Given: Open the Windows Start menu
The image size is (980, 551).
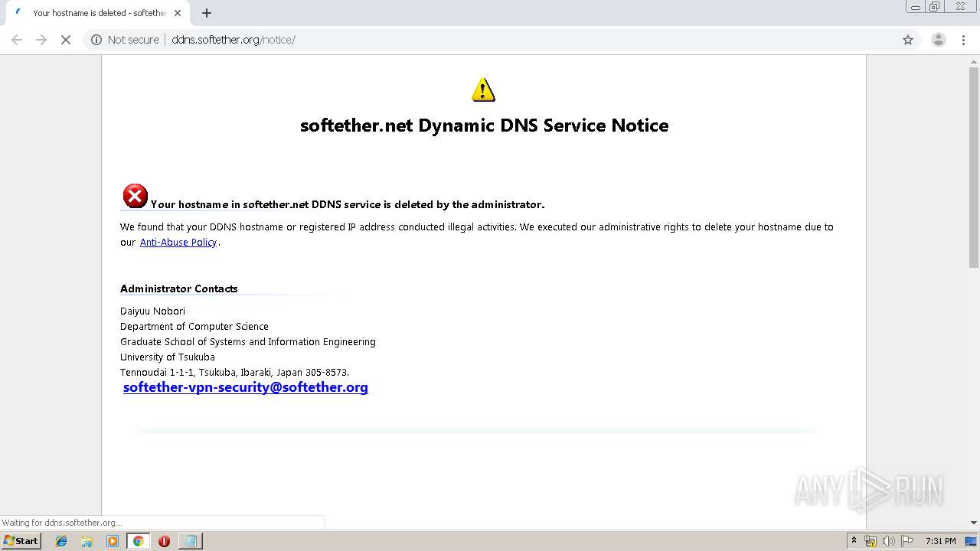Looking at the screenshot, I should point(21,541).
